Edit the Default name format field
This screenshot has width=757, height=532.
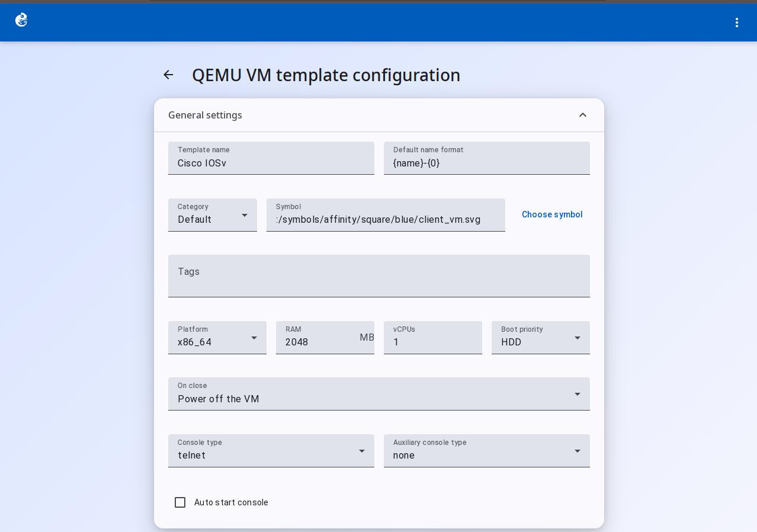click(487, 158)
